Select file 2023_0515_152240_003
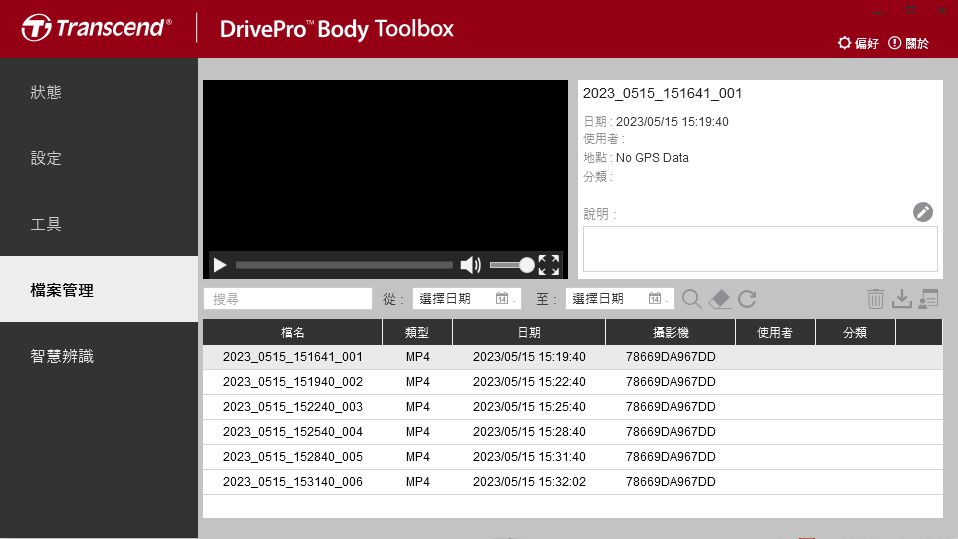The width and height of the screenshot is (958, 539). (x=572, y=407)
